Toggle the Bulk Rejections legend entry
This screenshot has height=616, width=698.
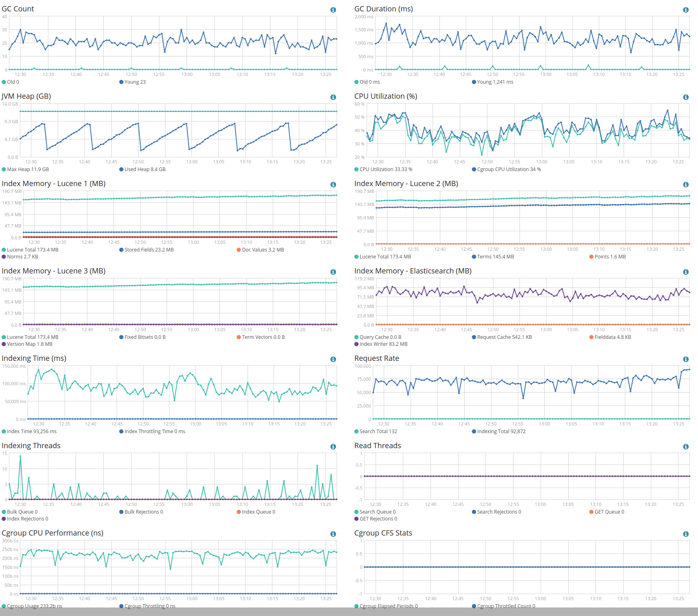pos(141,512)
